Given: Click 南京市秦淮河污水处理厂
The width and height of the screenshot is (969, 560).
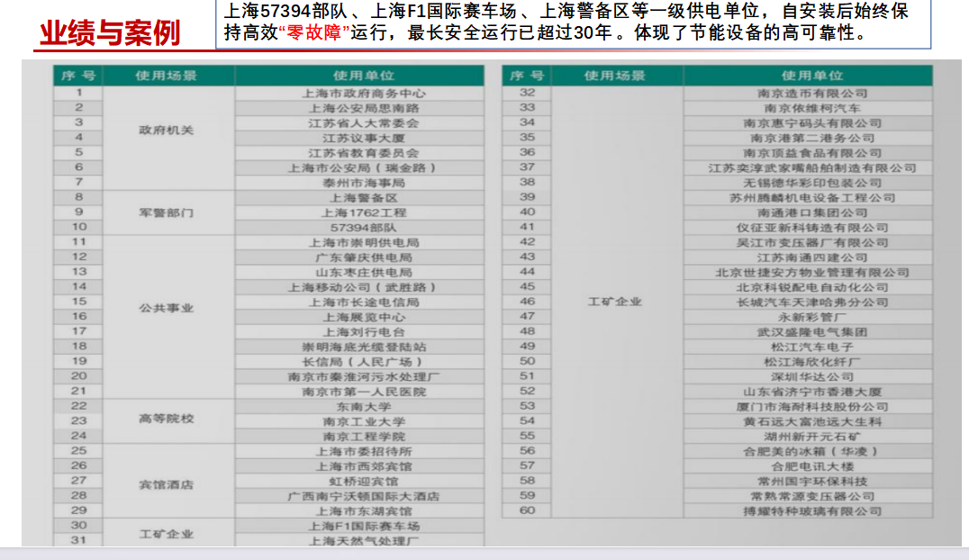Looking at the screenshot, I should pyautogui.click(x=364, y=376).
